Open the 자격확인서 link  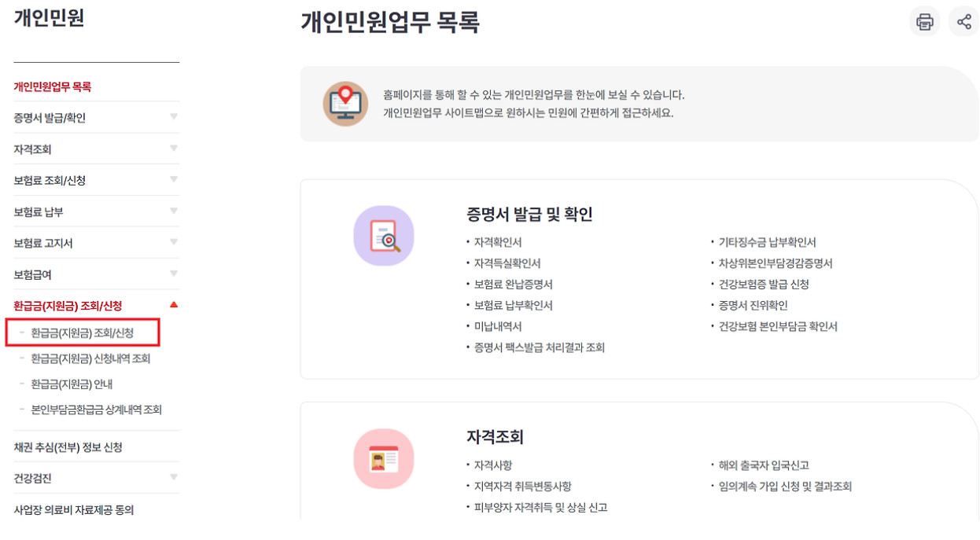tap(498, 243)
